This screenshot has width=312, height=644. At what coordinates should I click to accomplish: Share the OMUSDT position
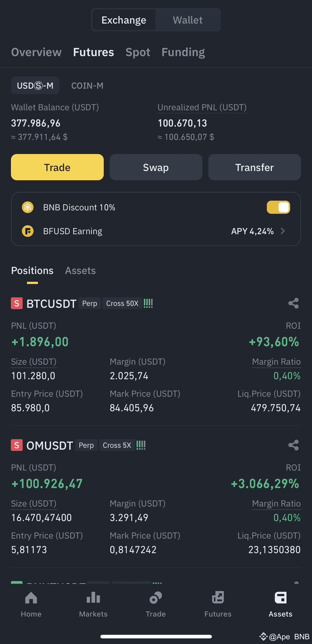(293, 445)
